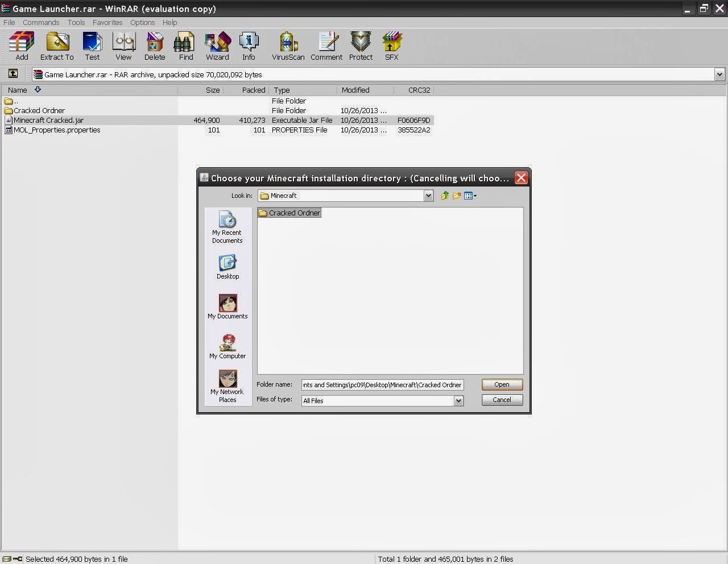Viewport: 728px width, 564px height.
Task: Expand the Look in dropdown
Action: pos(428,196)
